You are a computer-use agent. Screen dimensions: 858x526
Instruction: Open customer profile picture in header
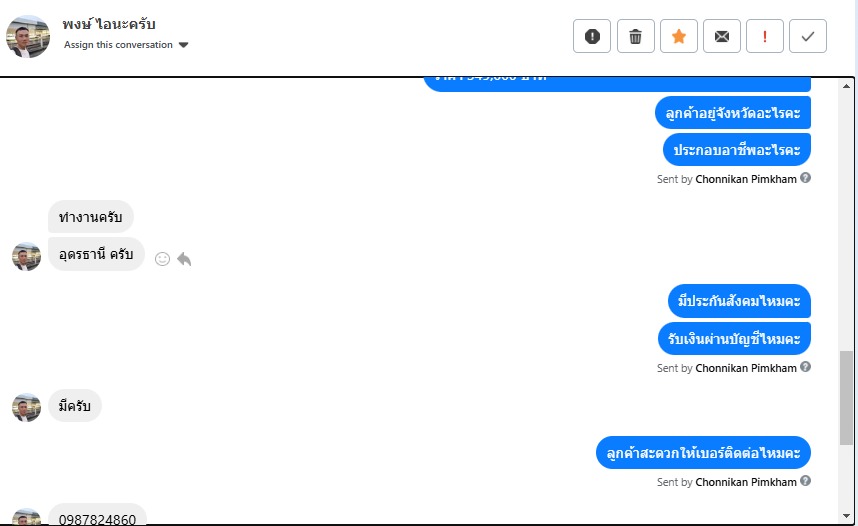28,36
